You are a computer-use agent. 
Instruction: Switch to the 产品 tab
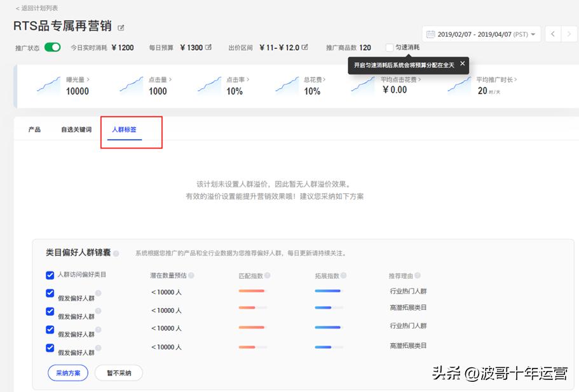point(34,128)
